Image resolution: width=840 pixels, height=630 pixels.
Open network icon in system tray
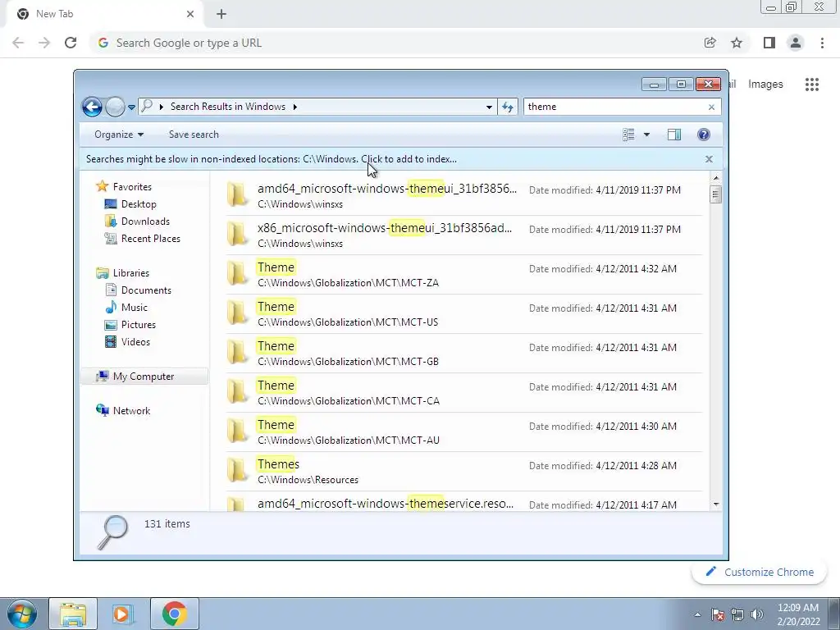tap(737, 614)
